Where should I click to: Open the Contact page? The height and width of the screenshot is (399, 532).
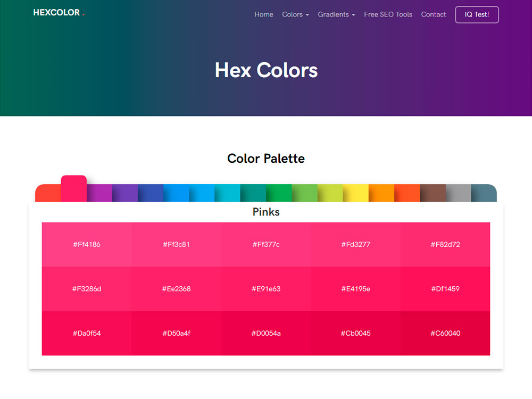point(434,14)
